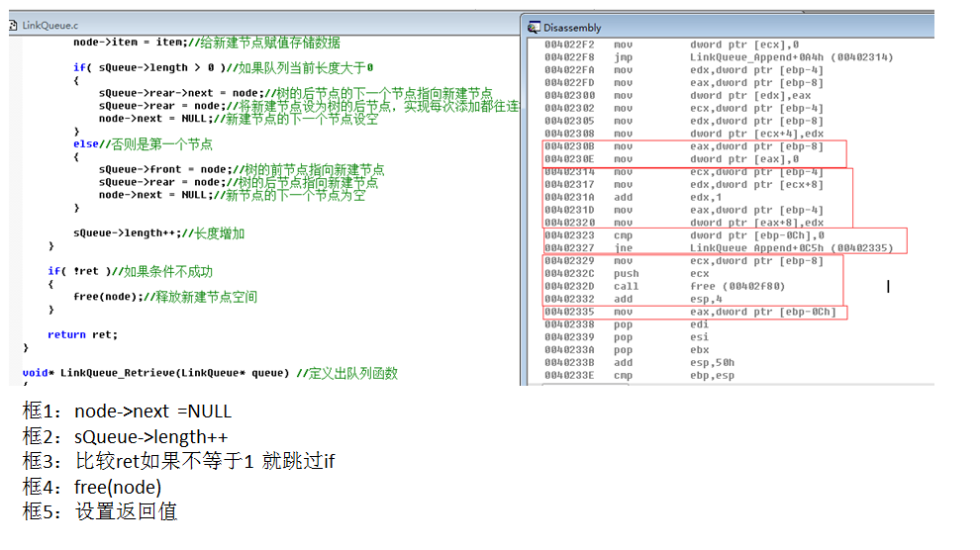Click the 'call free (00402F80)' row
The width and height of the screenshot is (980, 550).
pyautogui.click(x=664, y=286)
